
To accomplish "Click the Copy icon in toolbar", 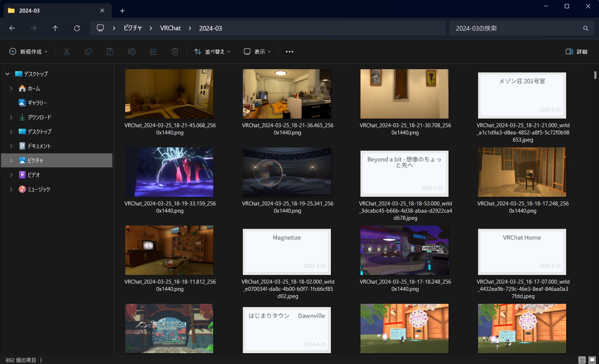I will tap(88, 52).
